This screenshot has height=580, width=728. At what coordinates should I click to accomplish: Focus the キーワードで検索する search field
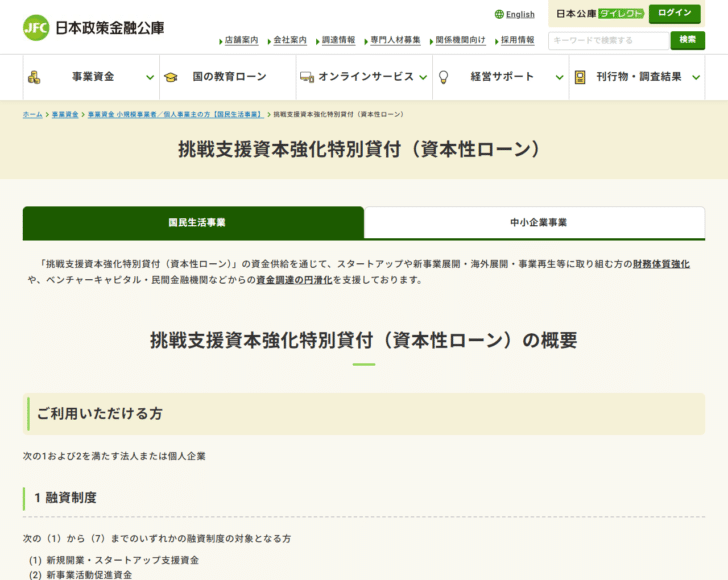609,40
